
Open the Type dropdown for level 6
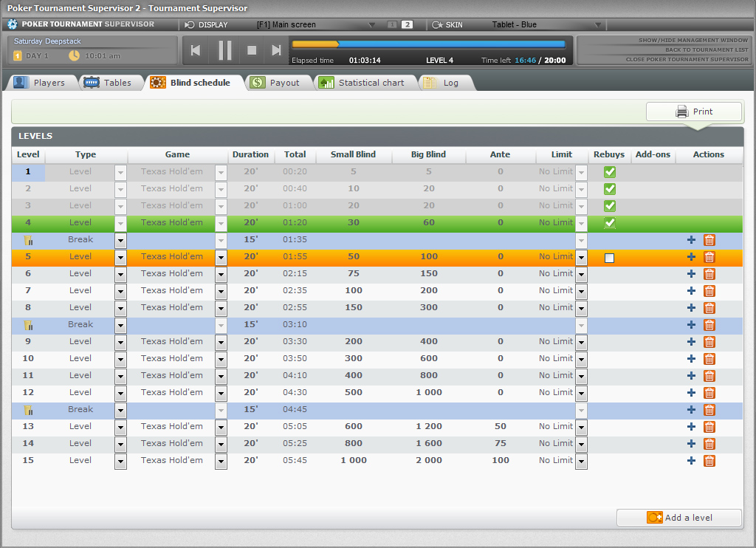120,274
